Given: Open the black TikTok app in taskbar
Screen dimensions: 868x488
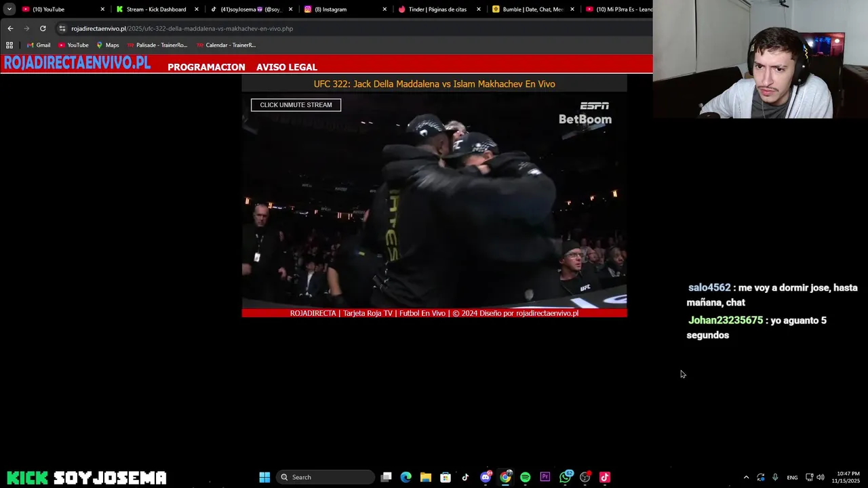Looking at the screenshot, I should [465, 477].
